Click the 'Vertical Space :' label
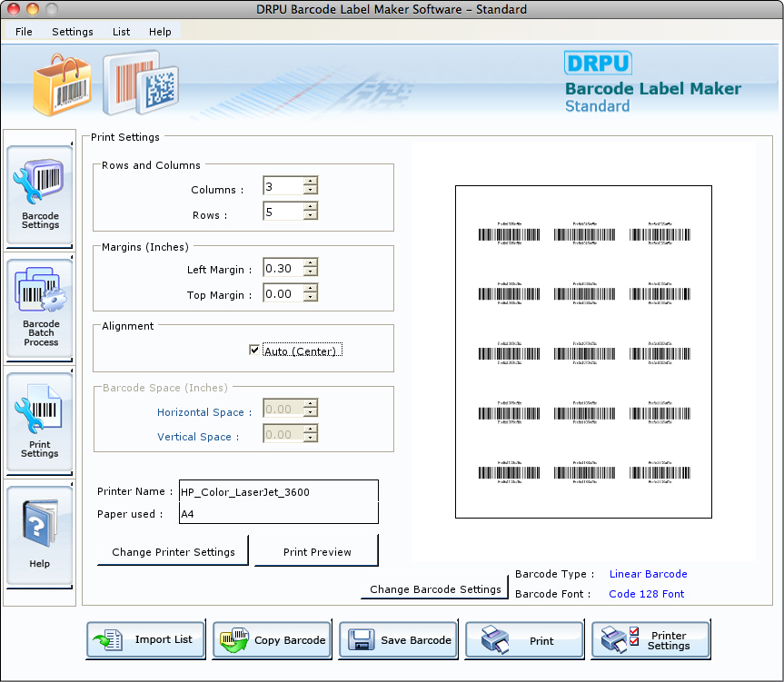Image resolution: width=784 pixels, height=682 pixels. tap(198, 437)
